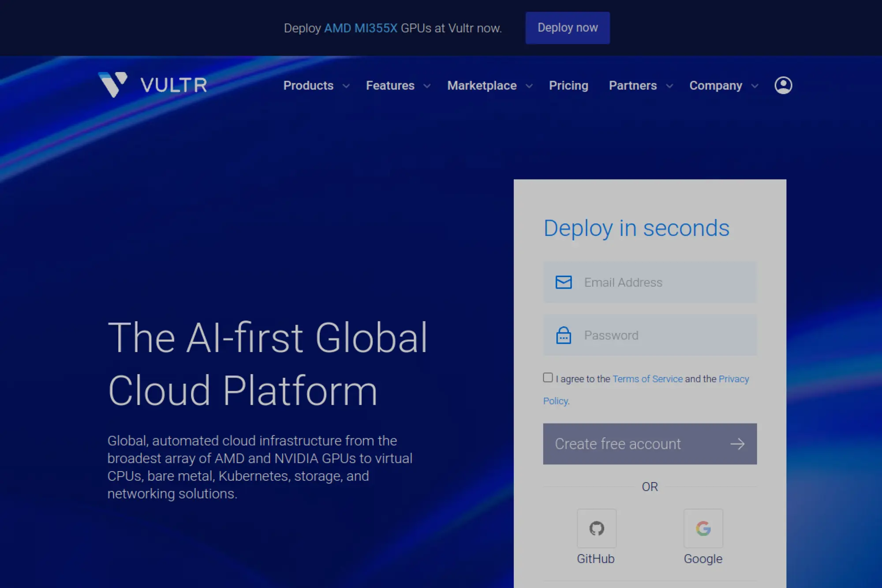Viewport: 882px width, 588px height.
Task: Open the Terms of Service link
Action: click(x=647, y=378)
